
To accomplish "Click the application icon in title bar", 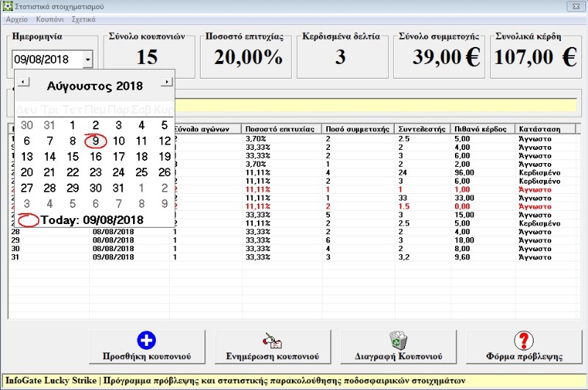I will coord(7,6).
